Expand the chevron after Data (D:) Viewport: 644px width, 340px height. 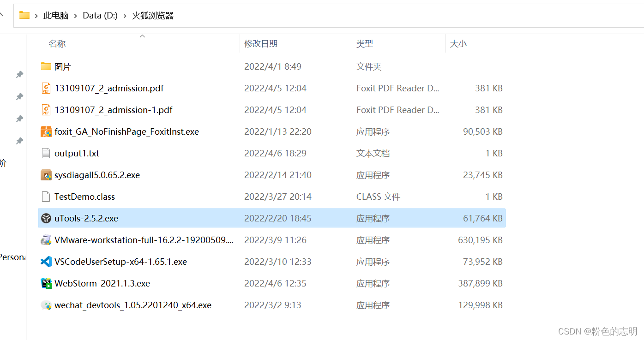[x=125, y=16]
